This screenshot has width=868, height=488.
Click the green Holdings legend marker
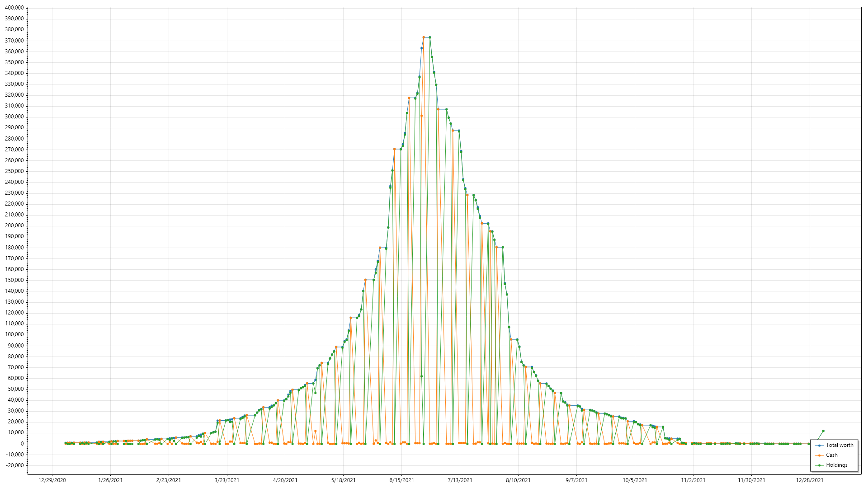click(819, 465)
